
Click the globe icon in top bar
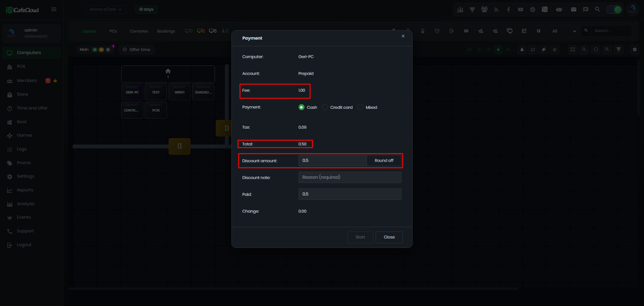(x=533, y=10)
